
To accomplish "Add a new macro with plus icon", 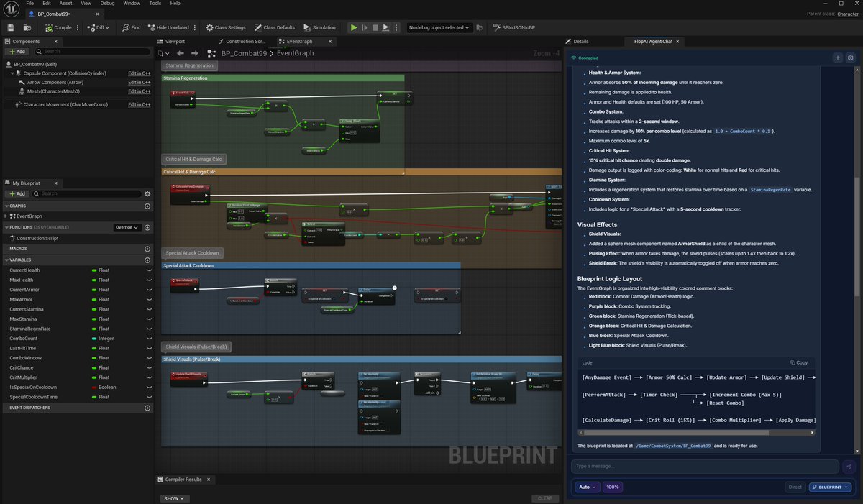I will click(x=147, y=249).
